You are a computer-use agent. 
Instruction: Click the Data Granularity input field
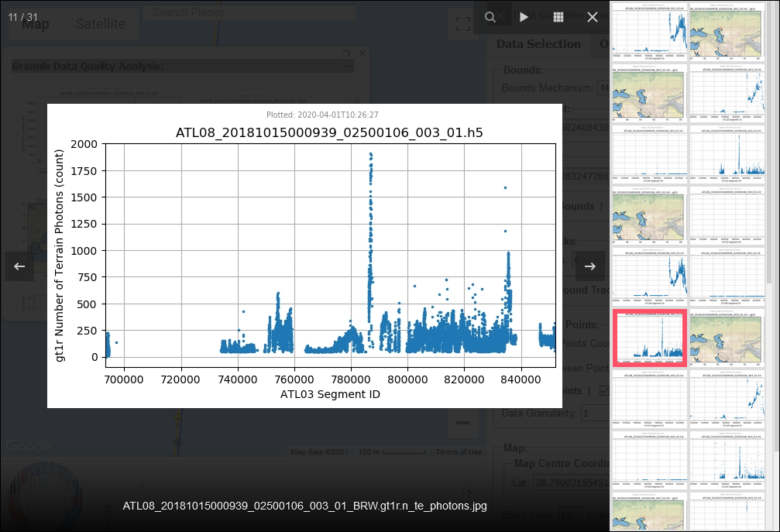595,413
